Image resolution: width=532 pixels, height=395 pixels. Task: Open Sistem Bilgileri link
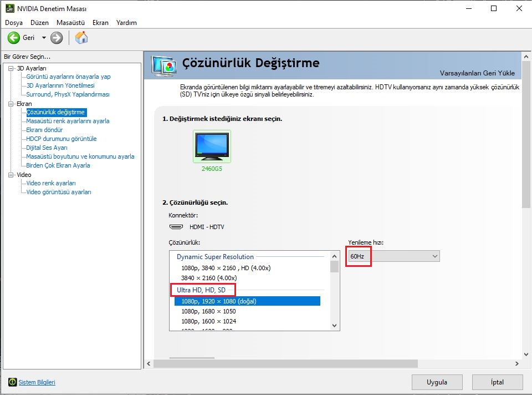pyautogui.click(x=37, y=382)
